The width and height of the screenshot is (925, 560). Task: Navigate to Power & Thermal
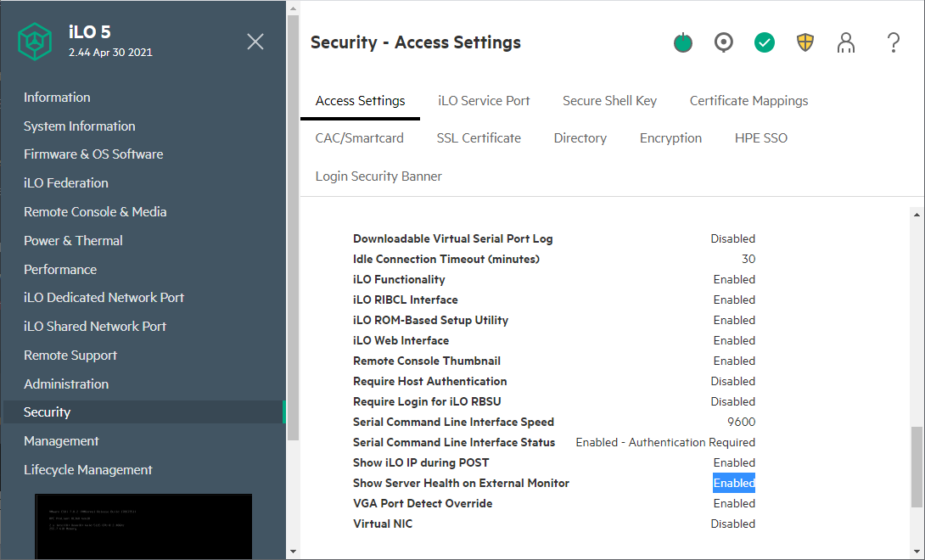(x=73, y=241)
